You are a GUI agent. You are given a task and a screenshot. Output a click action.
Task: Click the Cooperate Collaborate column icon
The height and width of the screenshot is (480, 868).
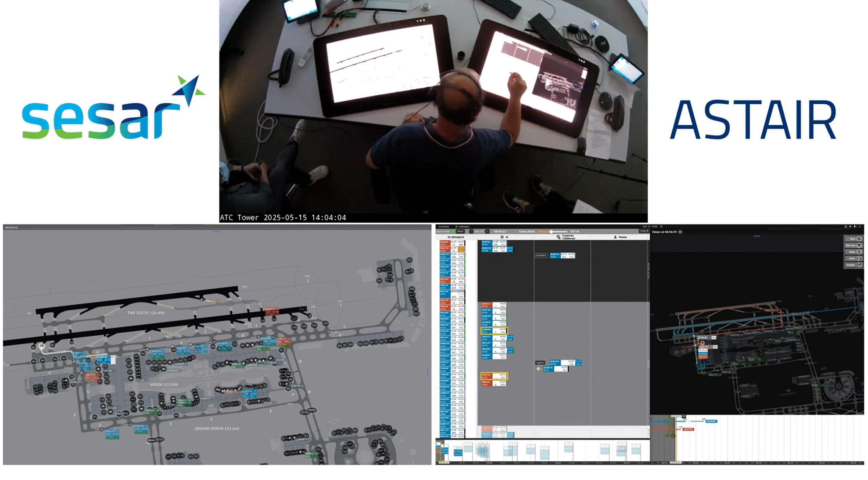tap(558, 237)
